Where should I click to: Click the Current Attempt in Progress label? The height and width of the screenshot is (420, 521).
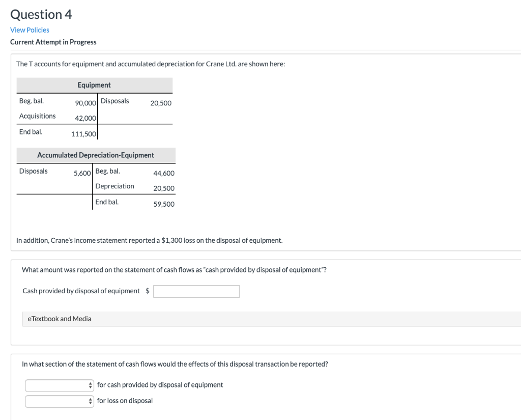(53, 42)
